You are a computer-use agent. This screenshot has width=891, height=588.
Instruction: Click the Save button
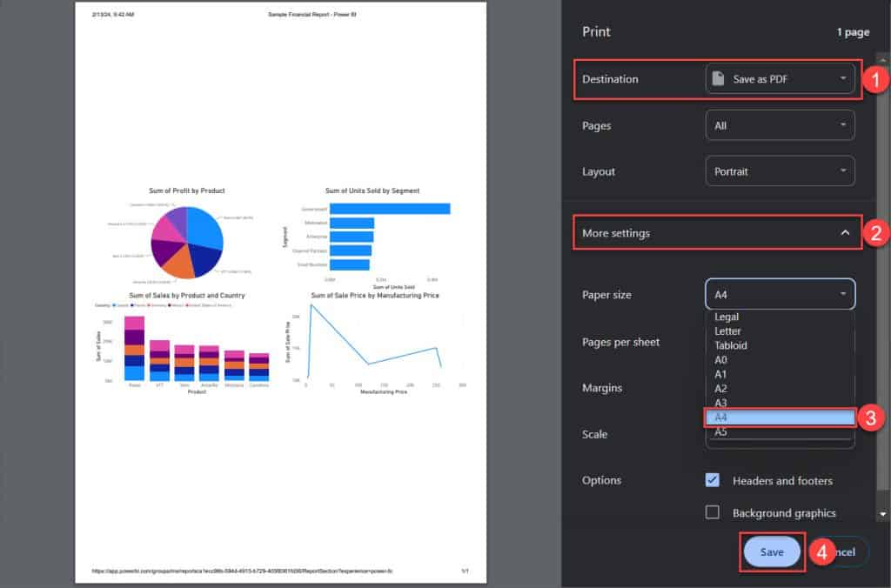tap(772, 551)
